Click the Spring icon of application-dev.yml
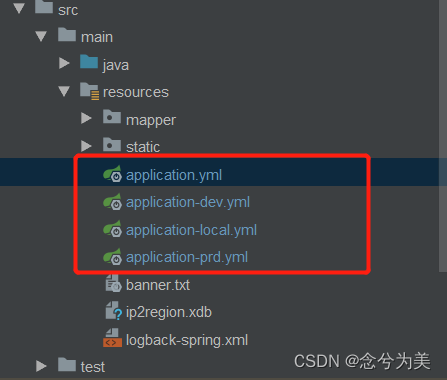The height and width of the screenshot is (380, 447). pyautogui.click(x=112, y=201)
